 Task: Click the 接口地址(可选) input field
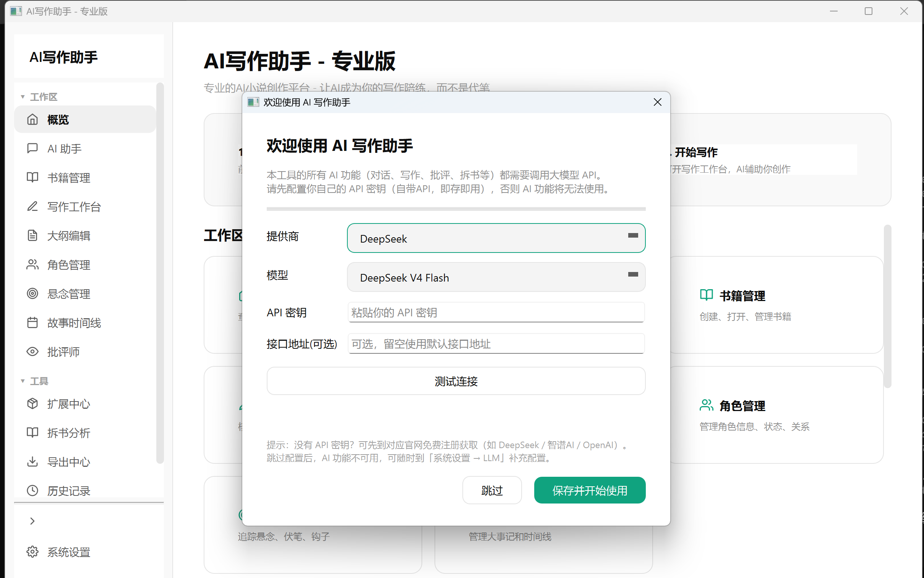(496, 344)
